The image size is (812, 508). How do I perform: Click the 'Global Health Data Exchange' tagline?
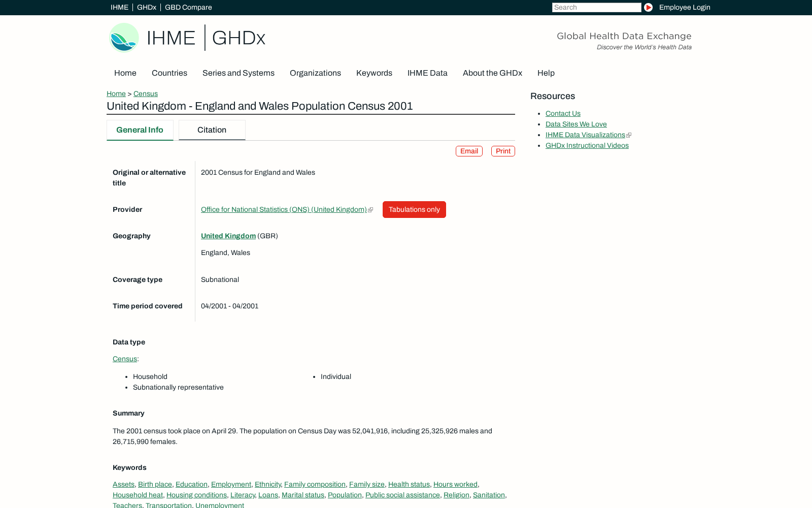(x=624, y=36)
